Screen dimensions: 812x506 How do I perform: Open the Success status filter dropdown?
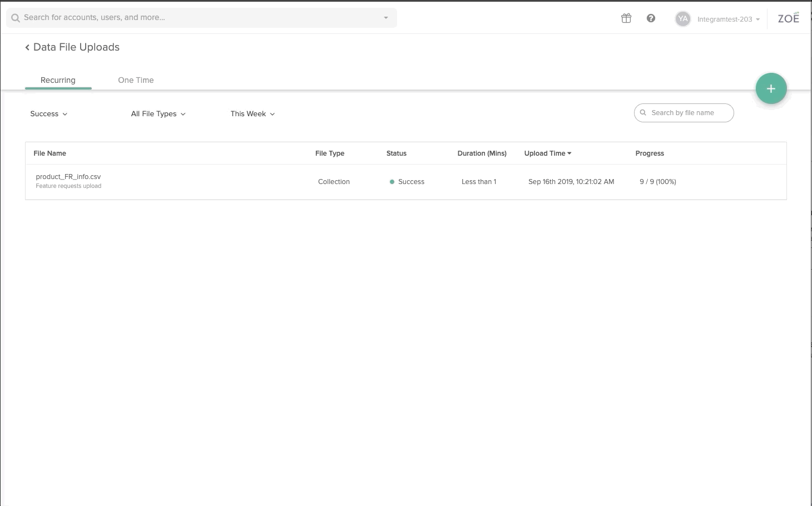48,114
